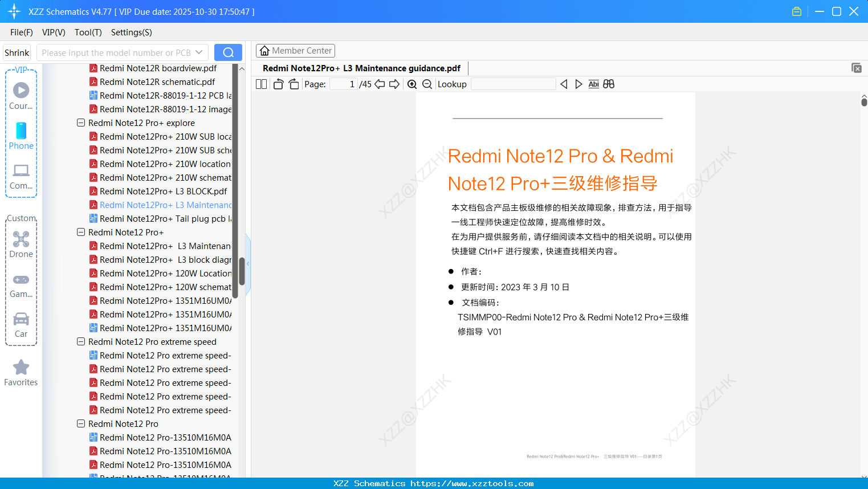Screen dimensions: 868x489
Task: Open the Phone section in VIP panel
Action: 21,137
